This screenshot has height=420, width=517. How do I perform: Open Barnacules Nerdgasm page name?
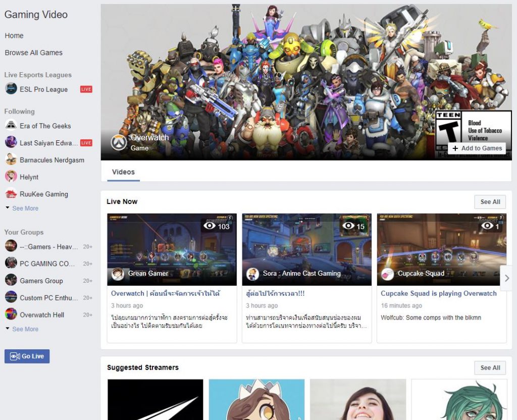52,160
